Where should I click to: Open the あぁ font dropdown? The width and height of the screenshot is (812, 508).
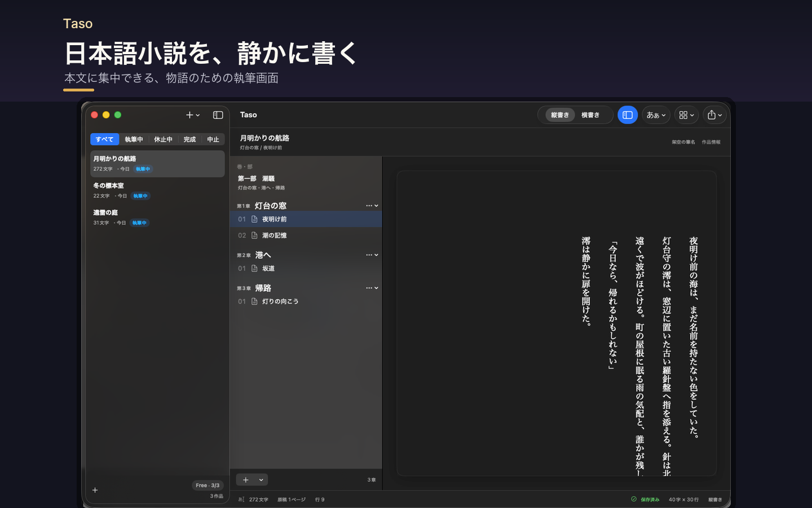656,115
